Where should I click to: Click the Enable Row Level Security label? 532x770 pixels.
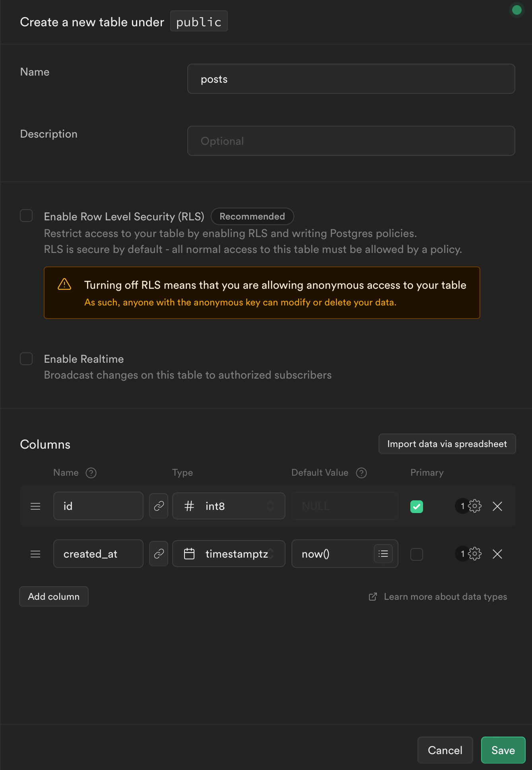(124, 216)
